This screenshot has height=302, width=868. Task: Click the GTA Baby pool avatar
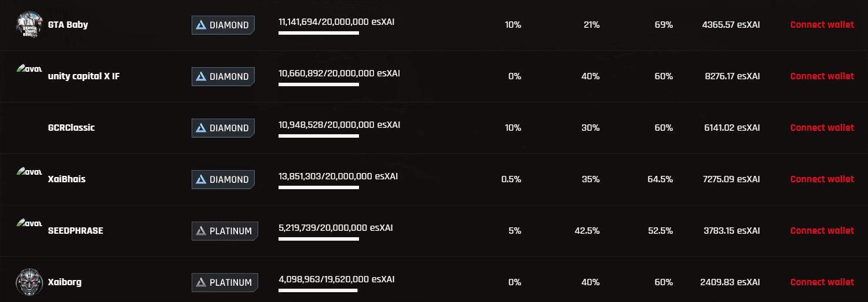pos(29,25)
